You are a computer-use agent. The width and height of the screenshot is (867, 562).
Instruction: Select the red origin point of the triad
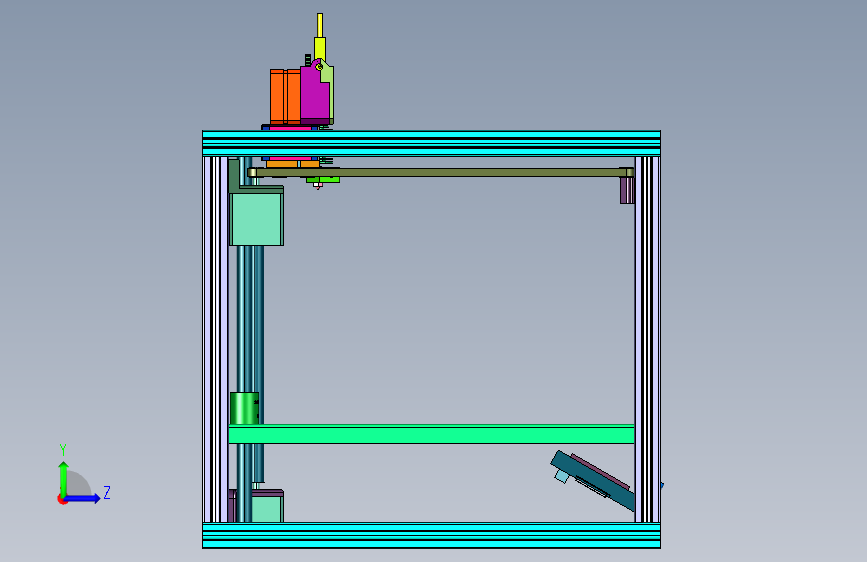(62, 499)
